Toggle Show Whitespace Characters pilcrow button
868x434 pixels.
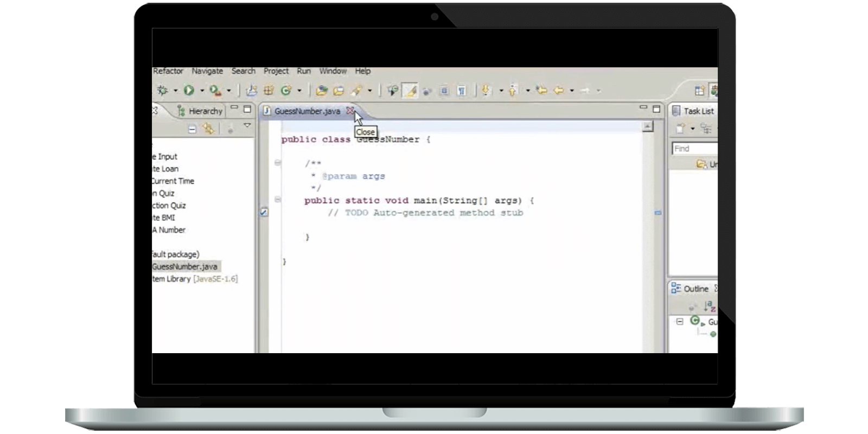click(461, 91)
